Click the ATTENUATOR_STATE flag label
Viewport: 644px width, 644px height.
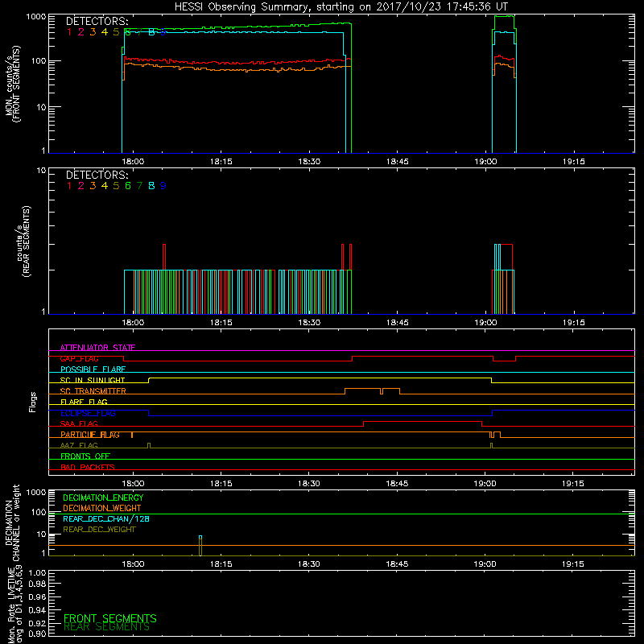coord(97,348)
